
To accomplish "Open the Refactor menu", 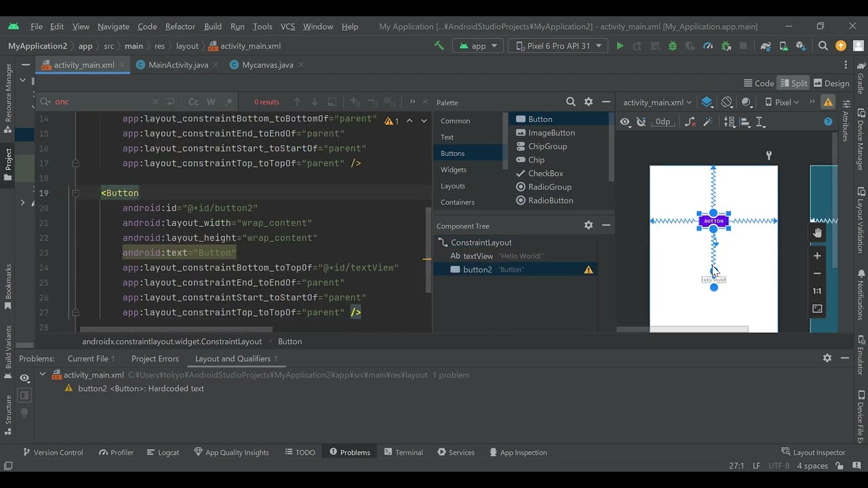I will 180,26.
